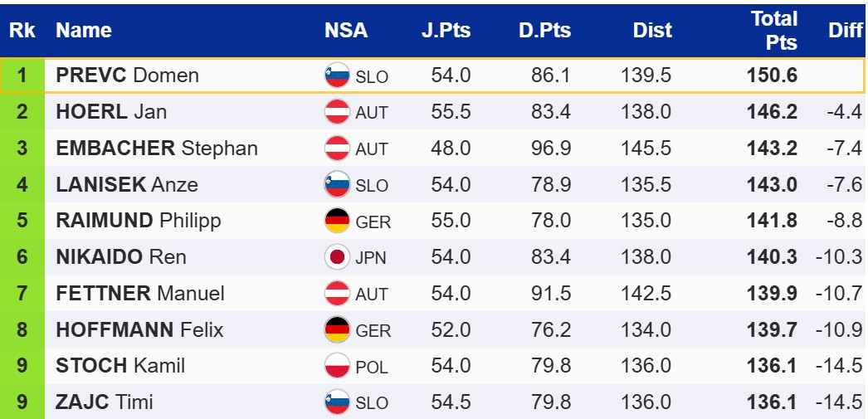Click the D.Pts column header
This screenshot has width=868, height=419.
point(544,31)
